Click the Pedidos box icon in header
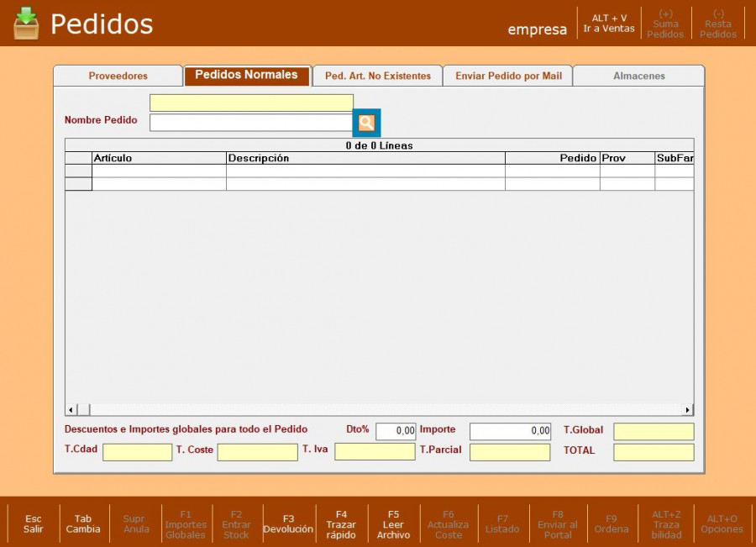The width and height of the screenshot is (756, 547). 26,24
